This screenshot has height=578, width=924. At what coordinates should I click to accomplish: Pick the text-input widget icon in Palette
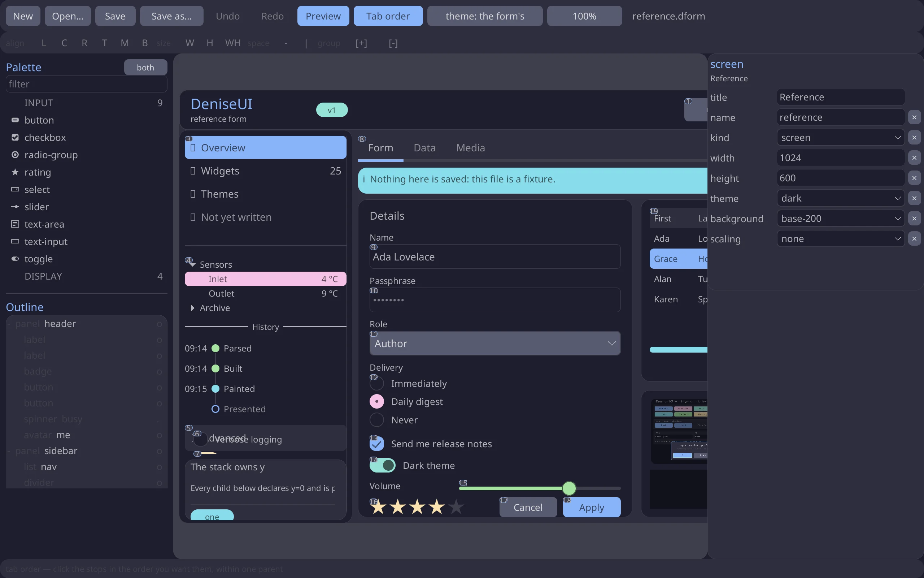coord(15,241)
